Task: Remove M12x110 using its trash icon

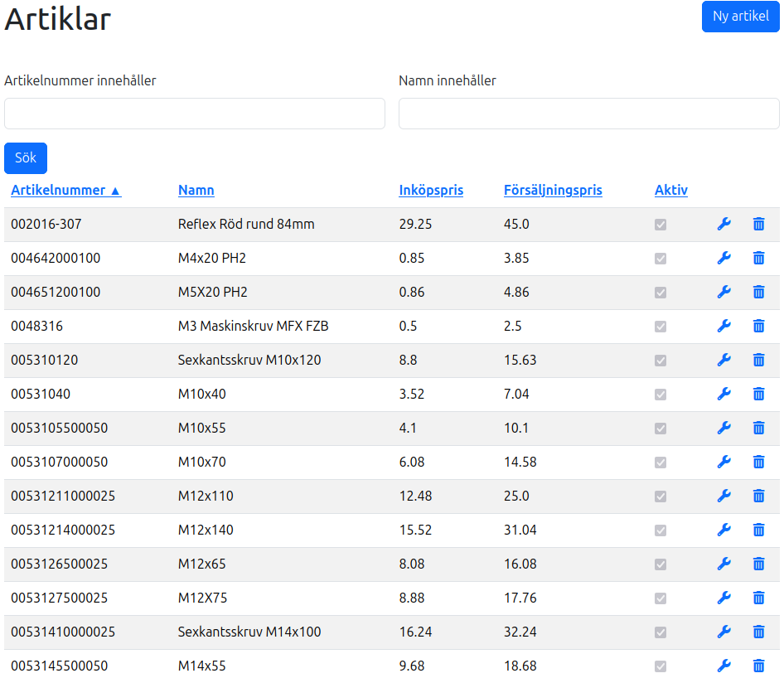Action: coord(758,496)
